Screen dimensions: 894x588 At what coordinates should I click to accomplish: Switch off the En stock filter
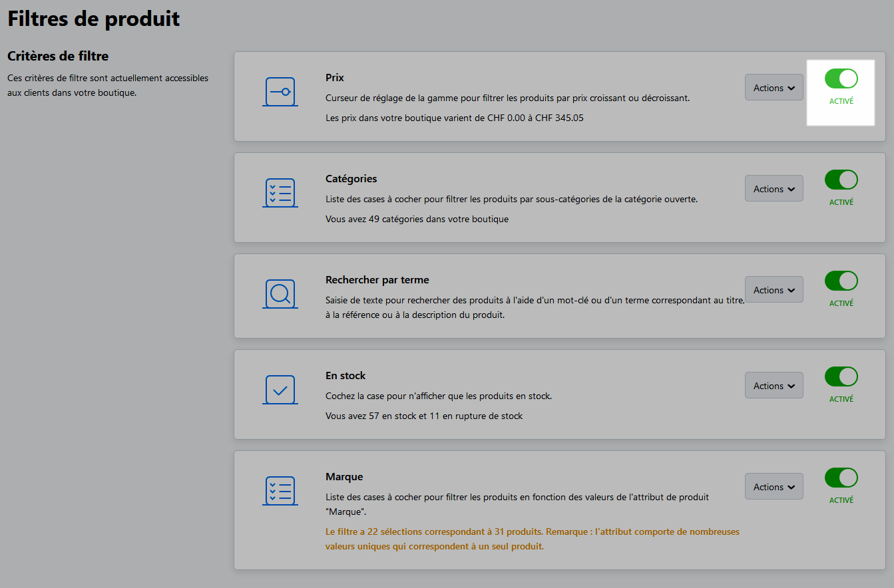(841, 376)
